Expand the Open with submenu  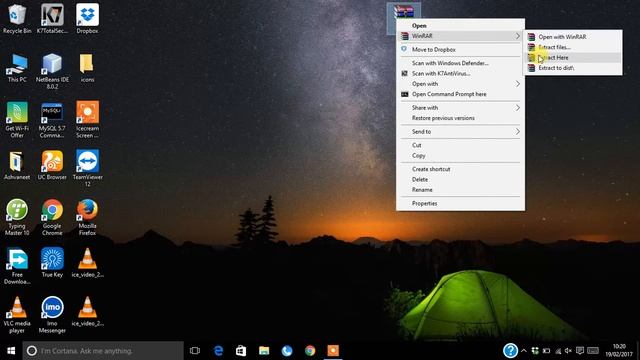[x=460, y=84]
